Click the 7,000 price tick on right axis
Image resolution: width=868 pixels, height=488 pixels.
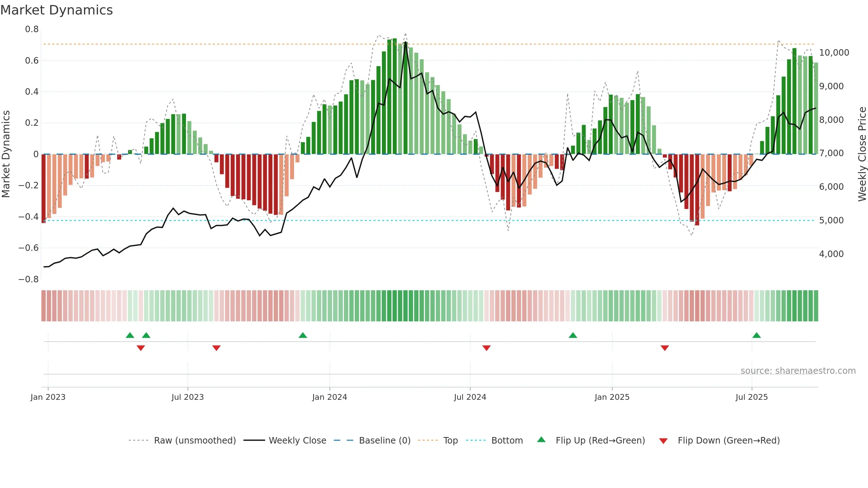point(831,153)
